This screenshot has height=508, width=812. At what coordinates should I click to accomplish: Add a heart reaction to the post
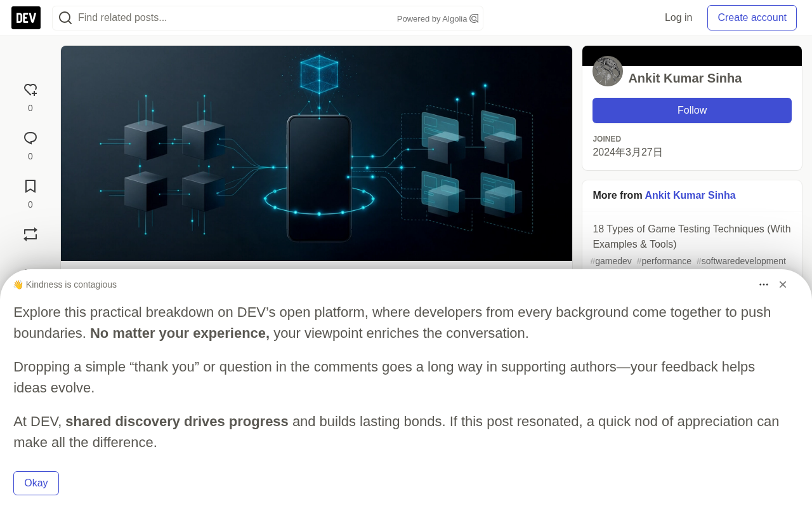pos(30,90)
